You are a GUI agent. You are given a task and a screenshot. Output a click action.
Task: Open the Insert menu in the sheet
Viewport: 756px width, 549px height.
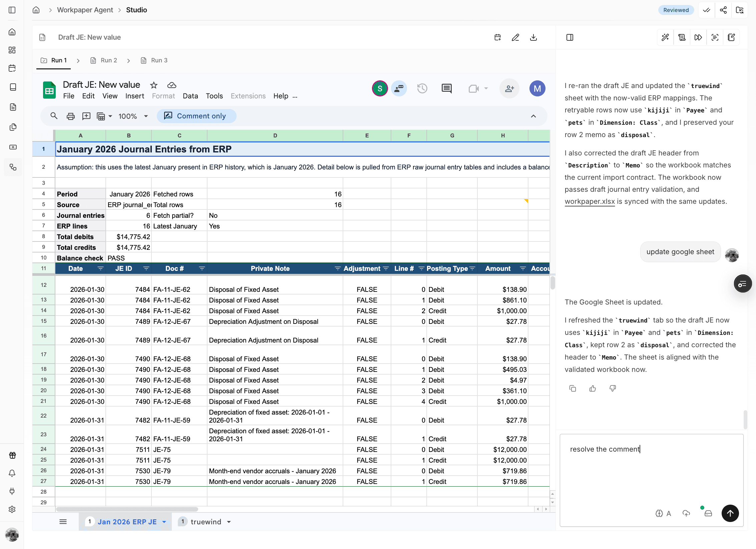coord(134,96)
